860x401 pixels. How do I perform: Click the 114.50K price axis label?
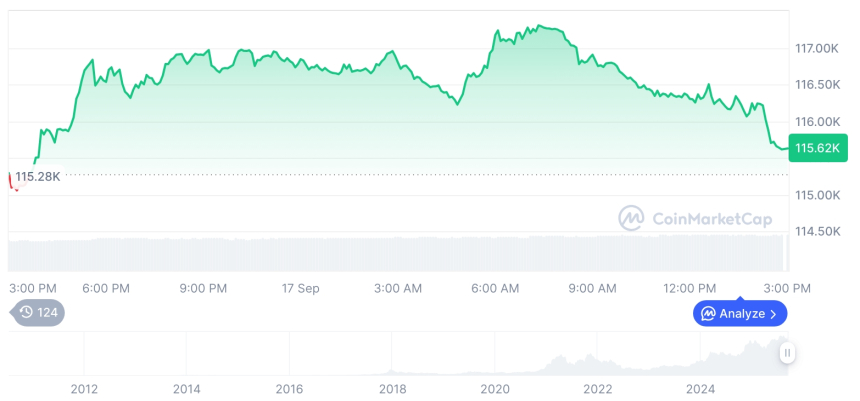816,231
